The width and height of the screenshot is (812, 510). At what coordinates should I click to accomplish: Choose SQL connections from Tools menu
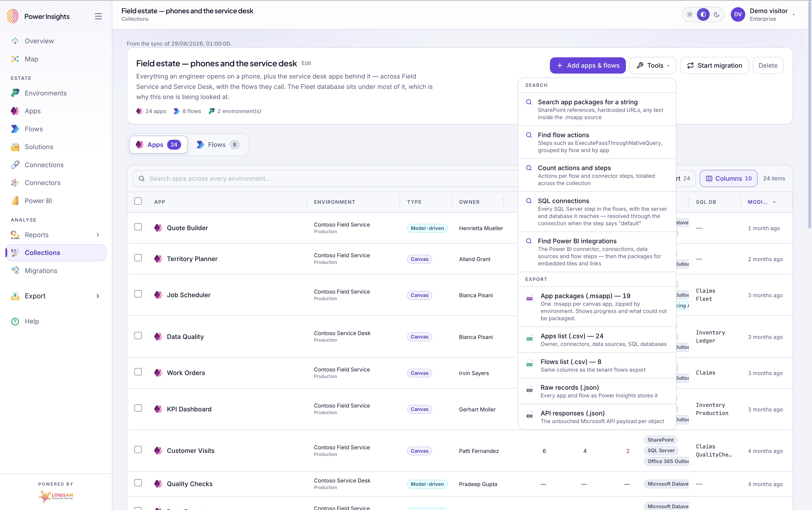(x=597, y=212)
